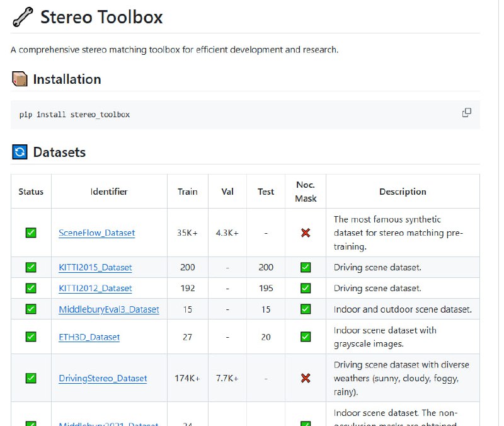This screenshot has height=426, width=504.
Task: Click the green status checkmark for ETH3D_Dataset
Action: pos(30,337)
